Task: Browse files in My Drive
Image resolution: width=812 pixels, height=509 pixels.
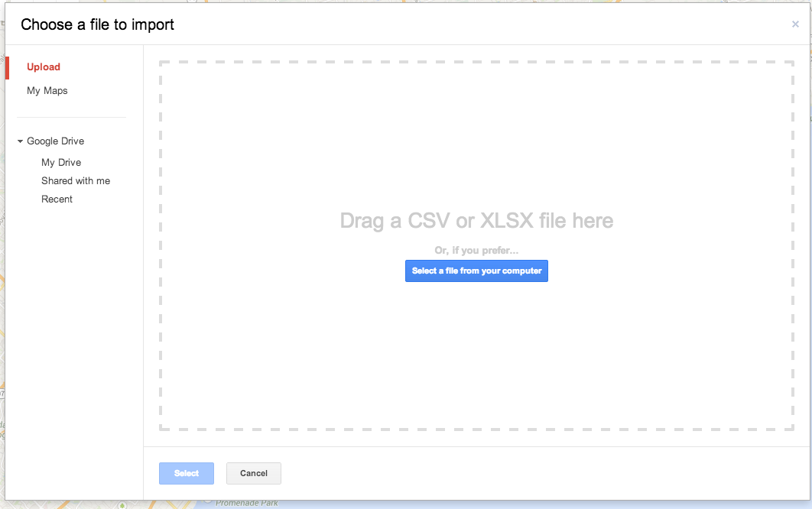Action: point(61,163)
